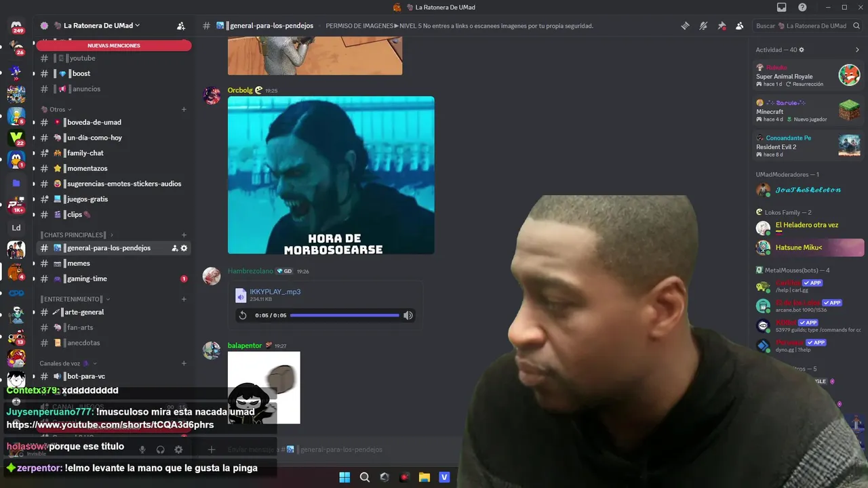Add channel to Canales de voz category

coord(184,363)
